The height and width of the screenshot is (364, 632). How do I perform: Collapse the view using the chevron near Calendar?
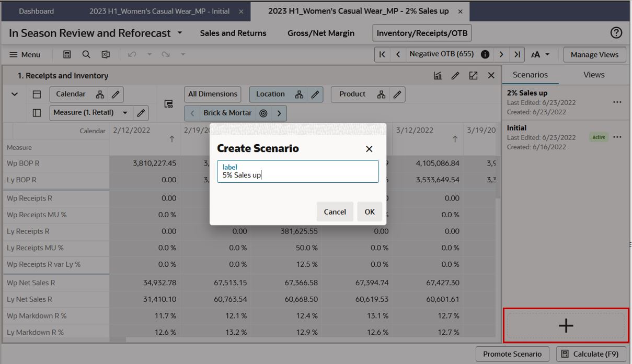coord(14,94)
